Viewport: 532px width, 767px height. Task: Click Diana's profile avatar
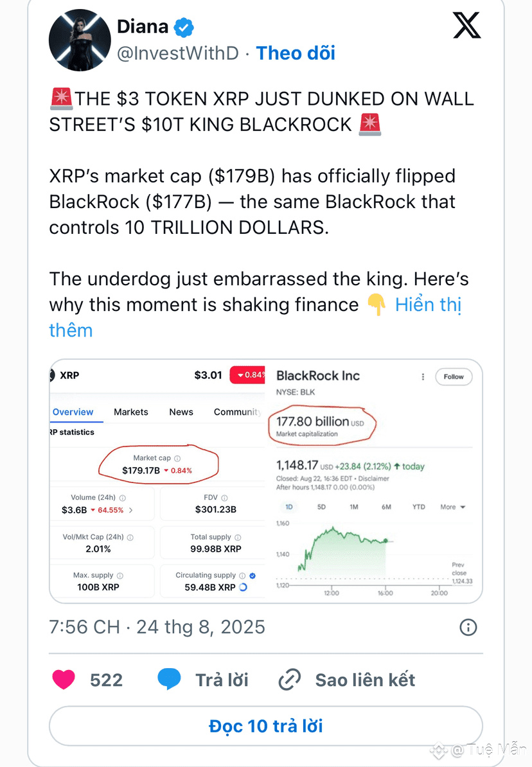80,40
